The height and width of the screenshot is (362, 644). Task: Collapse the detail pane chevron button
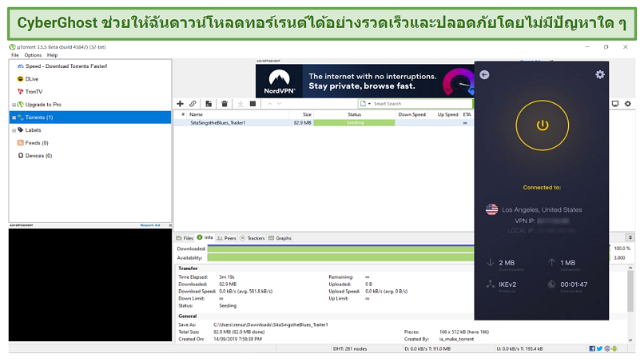coord(630,237)
